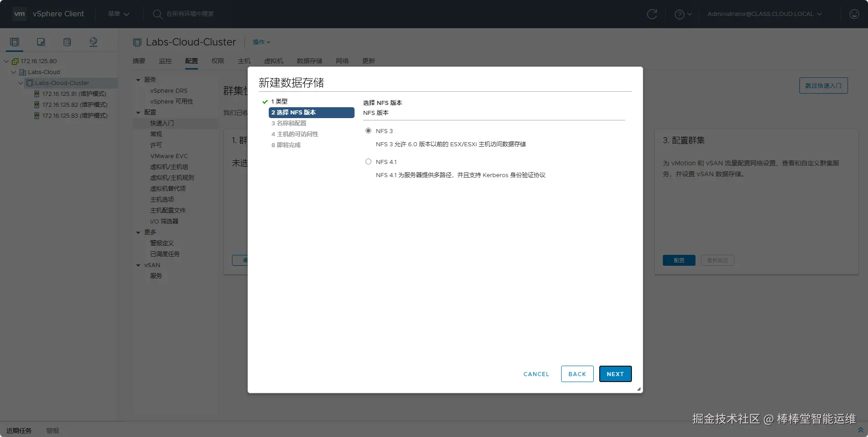
Task: Click wizard step 1 类型
Action: [279, 102]
